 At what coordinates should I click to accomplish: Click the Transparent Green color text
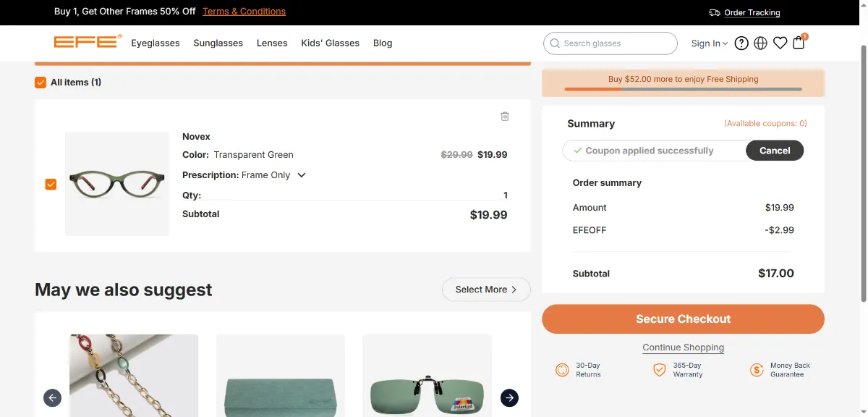point(254,155)
